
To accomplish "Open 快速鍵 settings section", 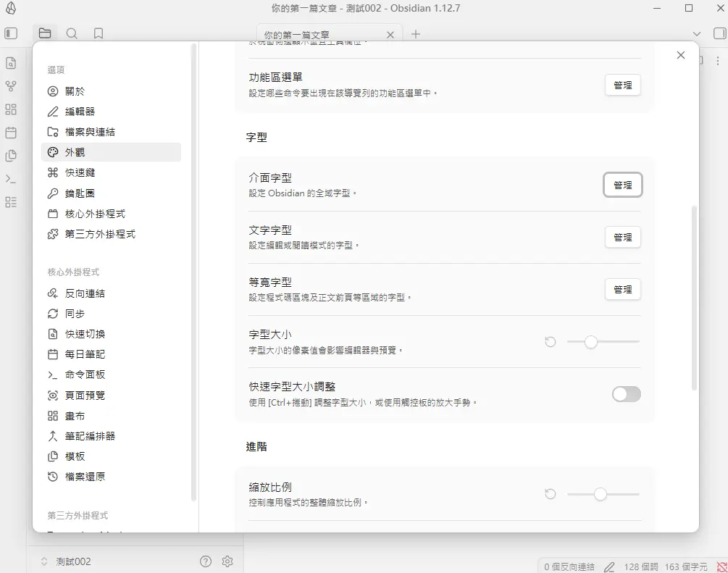I will [x=80, y=172].
